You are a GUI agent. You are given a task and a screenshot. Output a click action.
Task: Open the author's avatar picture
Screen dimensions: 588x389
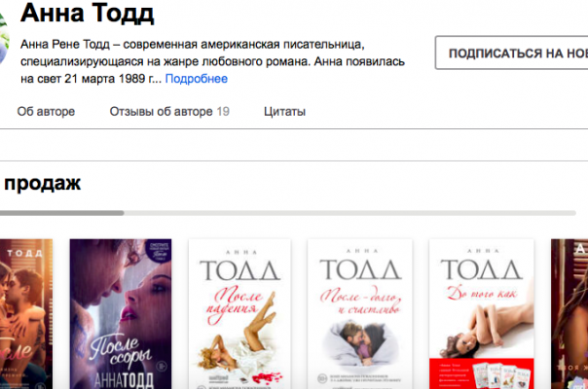(4, 38)
